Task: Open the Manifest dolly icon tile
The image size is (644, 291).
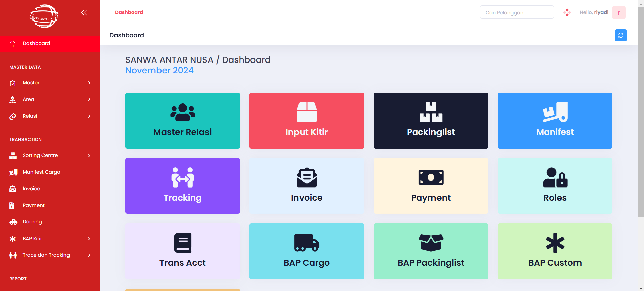Action: coord(555,121)
